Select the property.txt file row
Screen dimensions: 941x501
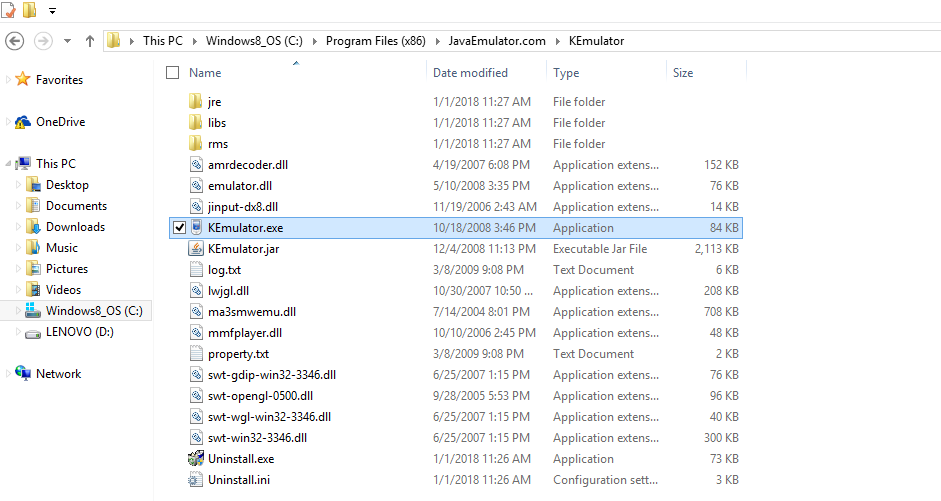tap(238, 354)
